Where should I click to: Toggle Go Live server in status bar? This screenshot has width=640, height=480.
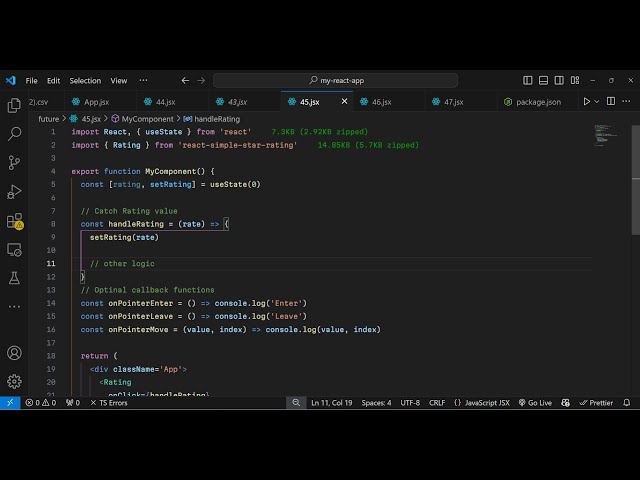[x=535, y=403]
